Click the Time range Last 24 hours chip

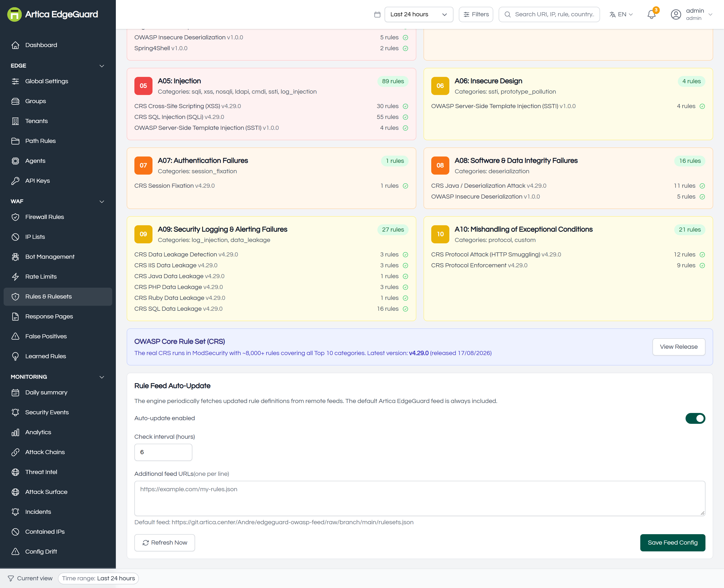pyautogui.click(x=98, y=579)
